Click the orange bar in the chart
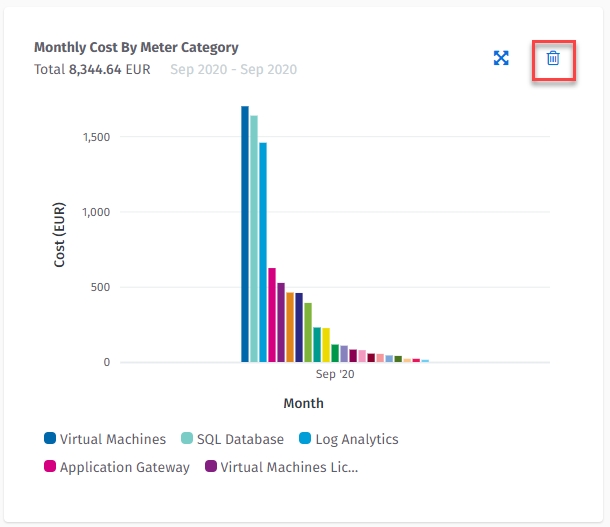The height and width of the screenshot is (527, 610). [290, 327]
